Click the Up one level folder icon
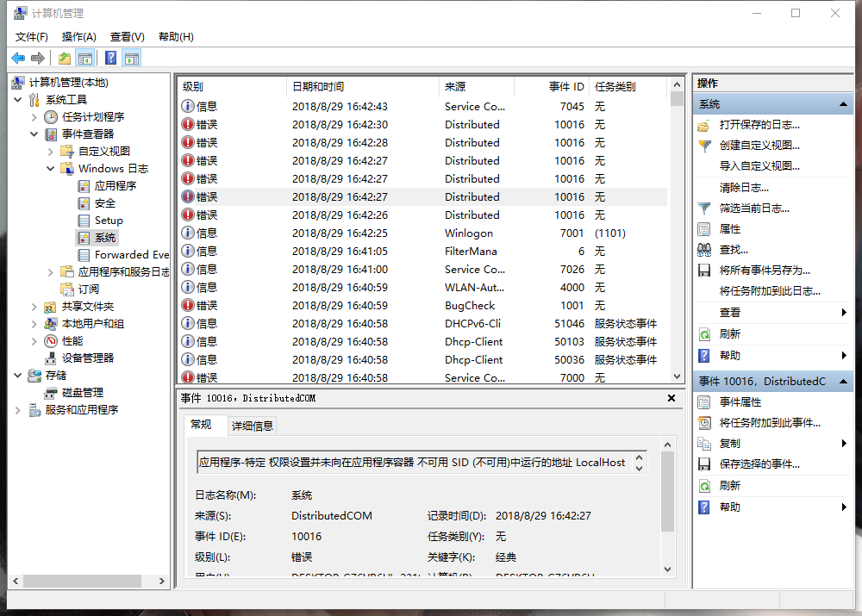The height and width of the screenshot is (616, 862). [x=65, y=58]
